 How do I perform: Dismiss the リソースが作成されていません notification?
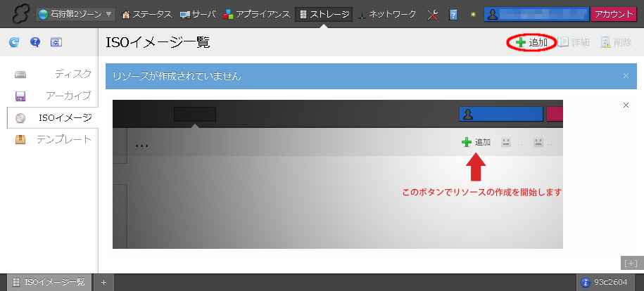[x=626, y=76]
